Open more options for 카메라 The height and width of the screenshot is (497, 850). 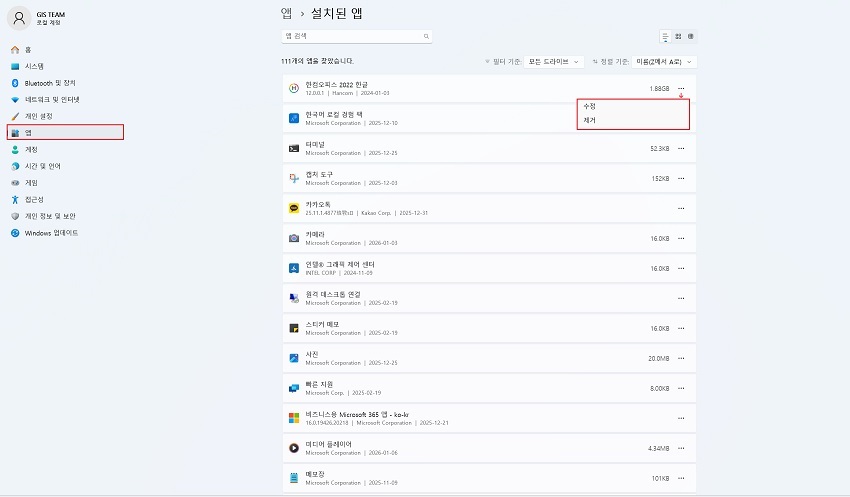pyautogui.click(x=681, y=238)
